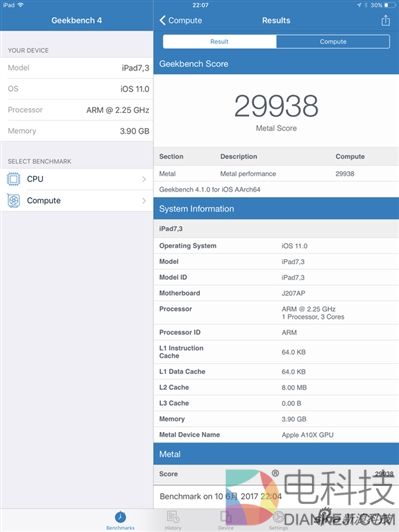The height and width of the screenshot is (532, 399).
Task: Tap the Motherboard value J207AP
Action: [x=293, y=293]
